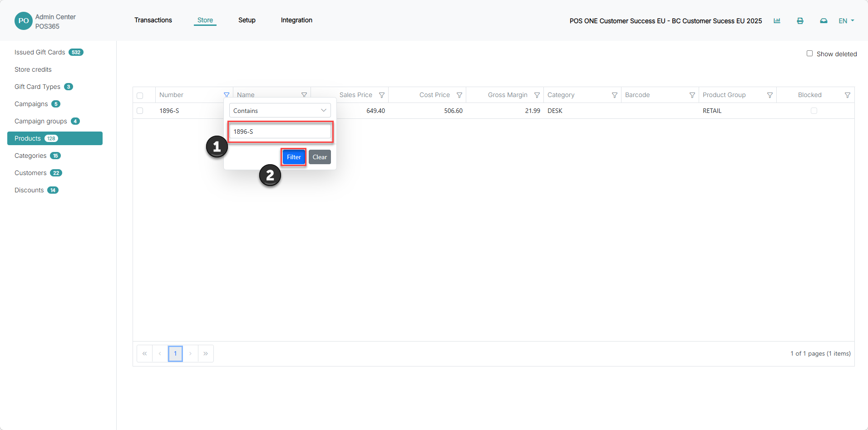Click the 649.40 sales price cell
Viewport: 868px width, 430px height.
coord(376,111)
